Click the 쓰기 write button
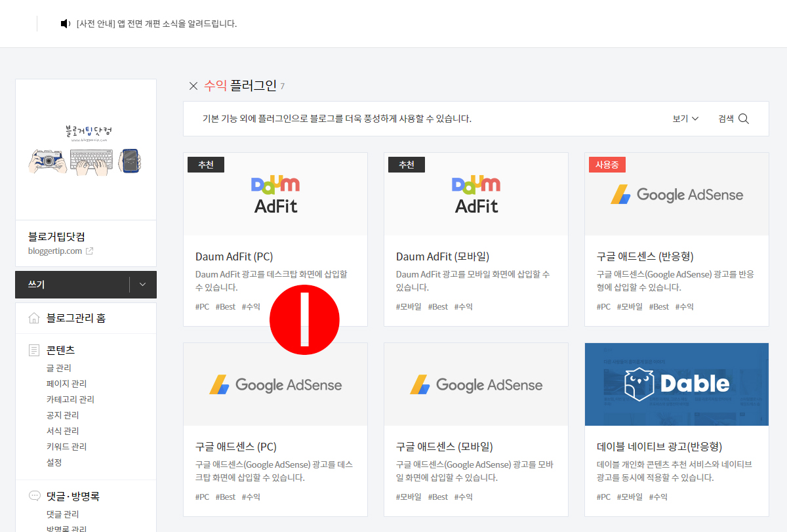The height and width of the screenshot is (532, 787). click(x=72, y=285)
